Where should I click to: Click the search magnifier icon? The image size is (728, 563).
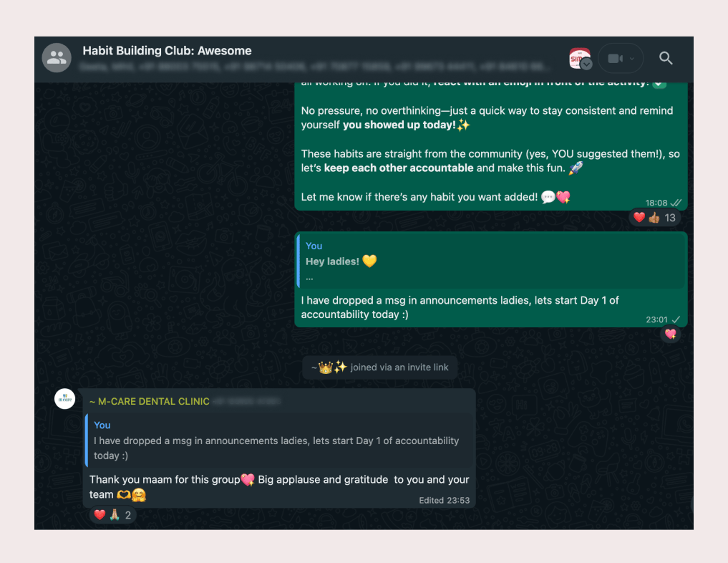[666, 58]
